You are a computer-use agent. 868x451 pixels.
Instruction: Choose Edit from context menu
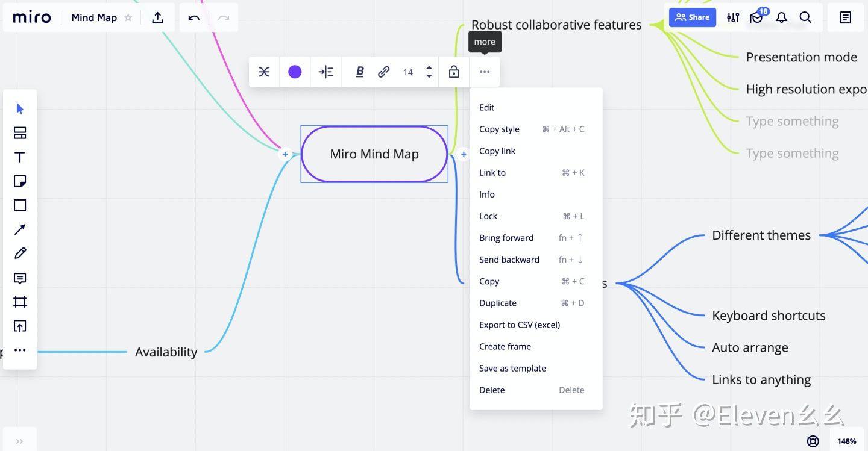pyautogui.click(x=536, y=108)
